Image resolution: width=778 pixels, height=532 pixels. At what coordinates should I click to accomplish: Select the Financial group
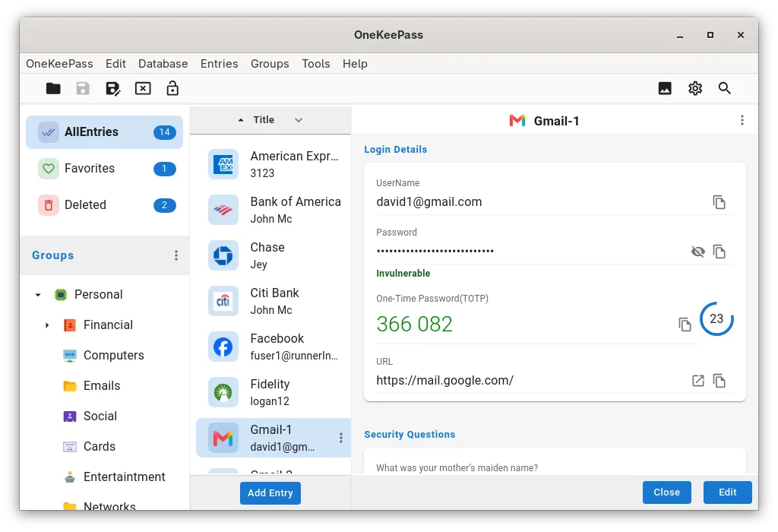(x=108, y=325)
